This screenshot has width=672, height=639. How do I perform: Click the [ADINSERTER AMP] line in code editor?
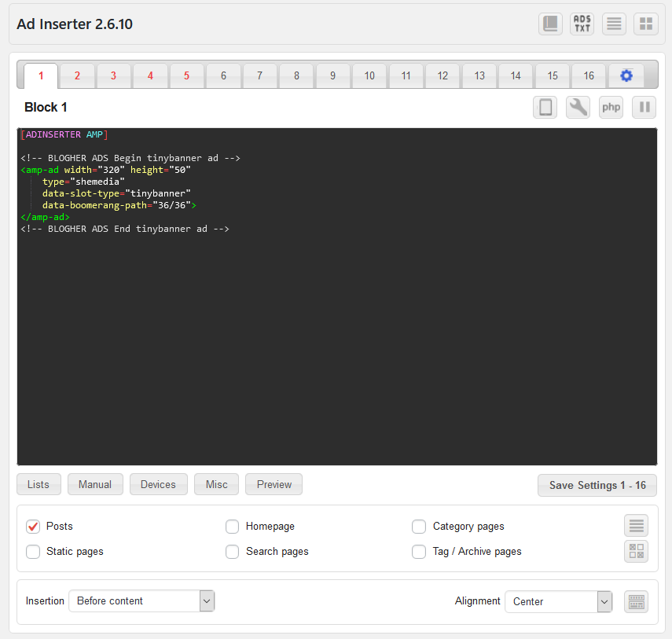(x=64, y=134)
